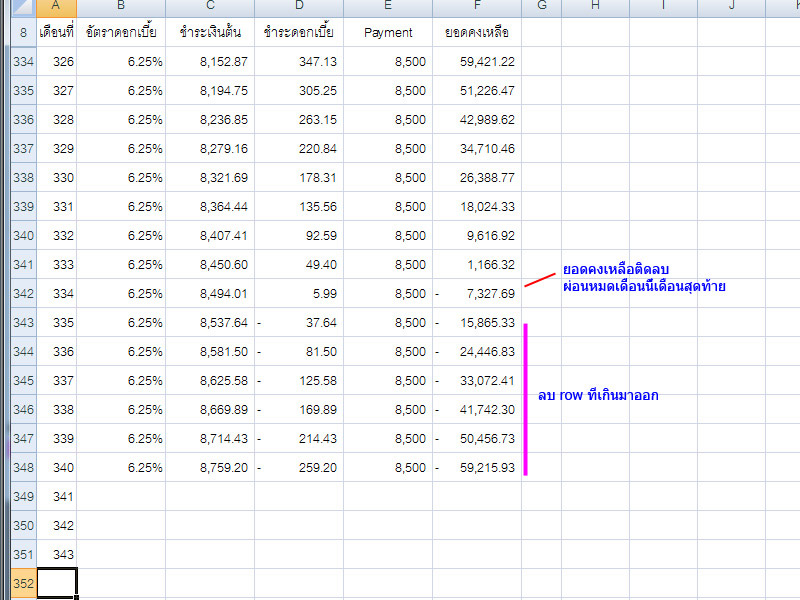The image size is (800, 600).
Task: Select interest cell 178.31
Action: click(x=299, y=178)
